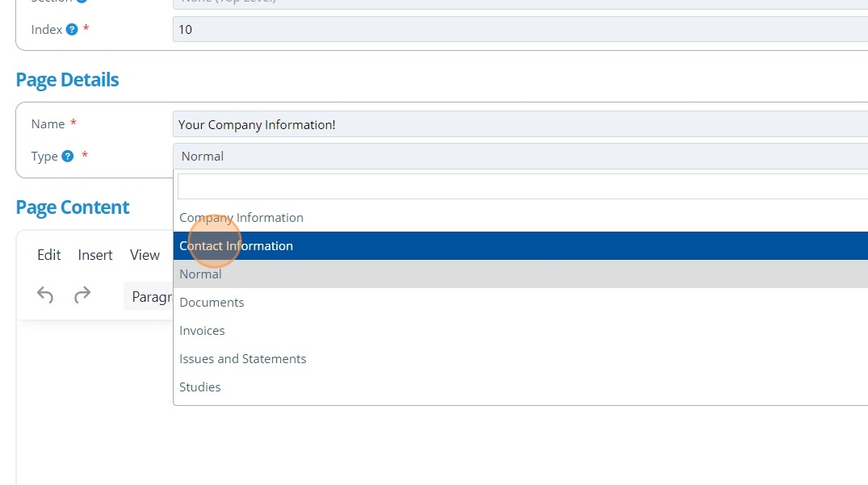868x485 pixels.
Task: Open the Paragraph format dropdown
Action: tap(149, 297)
